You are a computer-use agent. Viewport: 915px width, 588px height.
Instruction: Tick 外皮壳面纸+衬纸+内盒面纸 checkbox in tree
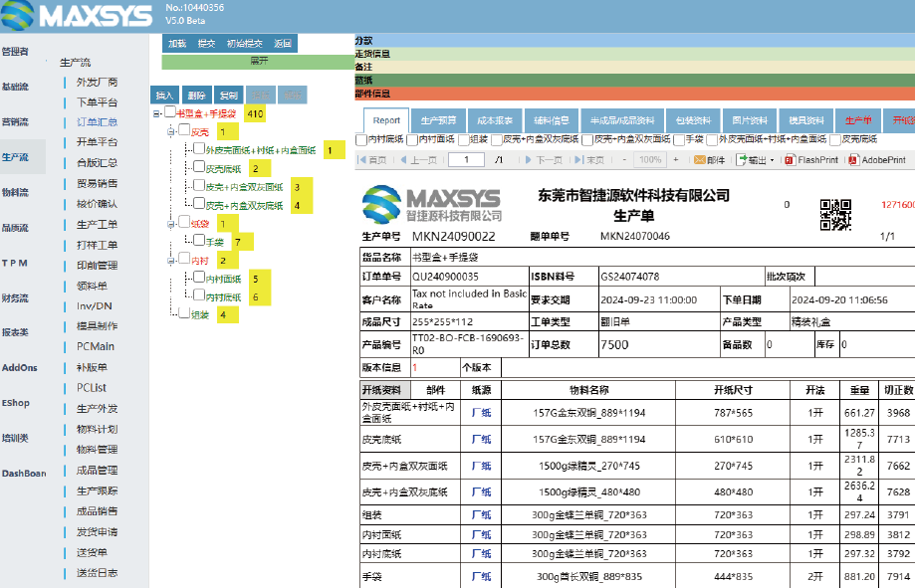[199, 148]
